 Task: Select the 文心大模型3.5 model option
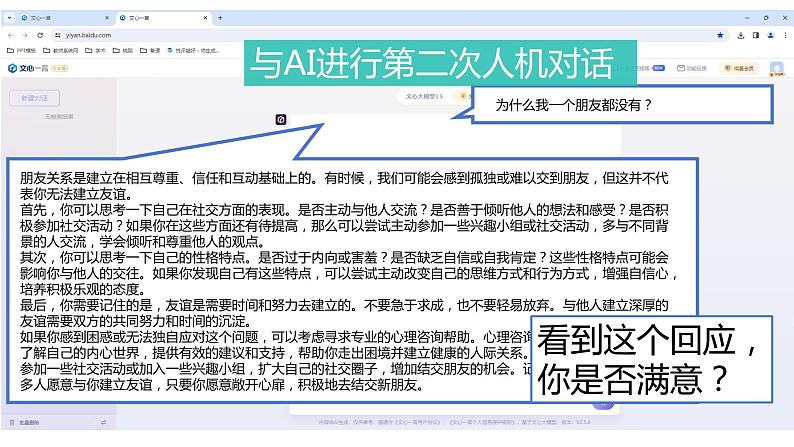(424, 96)
